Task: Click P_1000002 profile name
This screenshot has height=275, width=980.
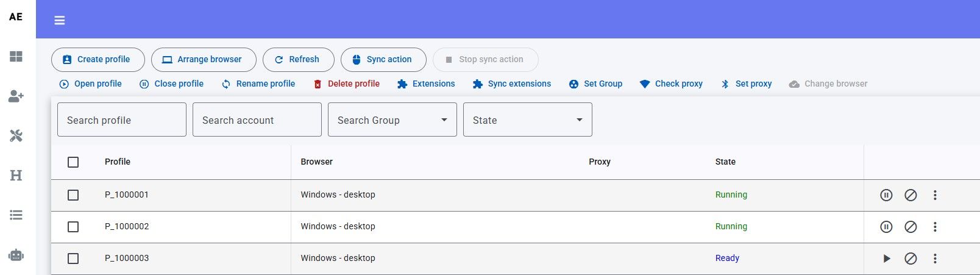Action: (x=127, y=226)
